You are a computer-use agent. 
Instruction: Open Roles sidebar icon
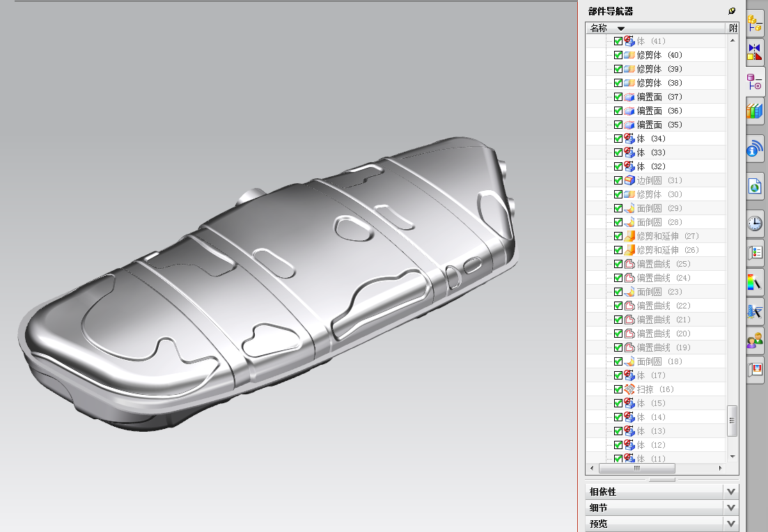point(755,340)
